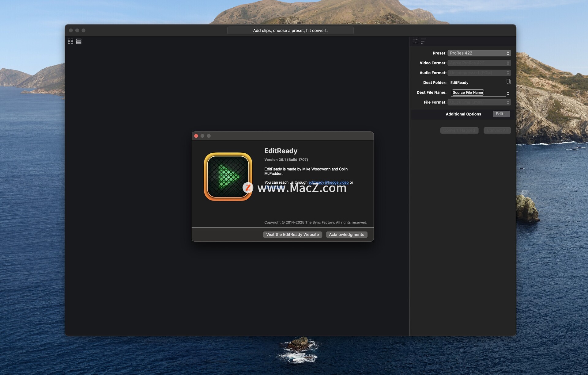
Task: Select the Source File Name token
Action: click(468, 92)
